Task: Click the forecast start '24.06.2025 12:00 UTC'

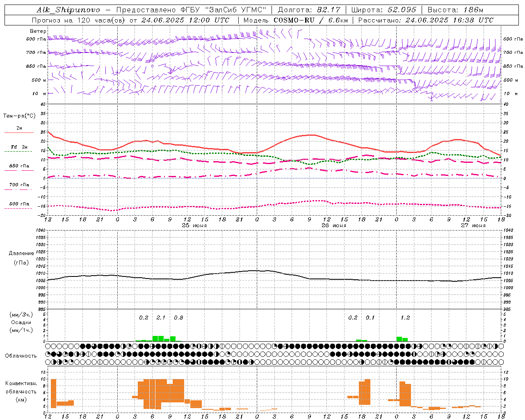Action: (x=185, y=20)
